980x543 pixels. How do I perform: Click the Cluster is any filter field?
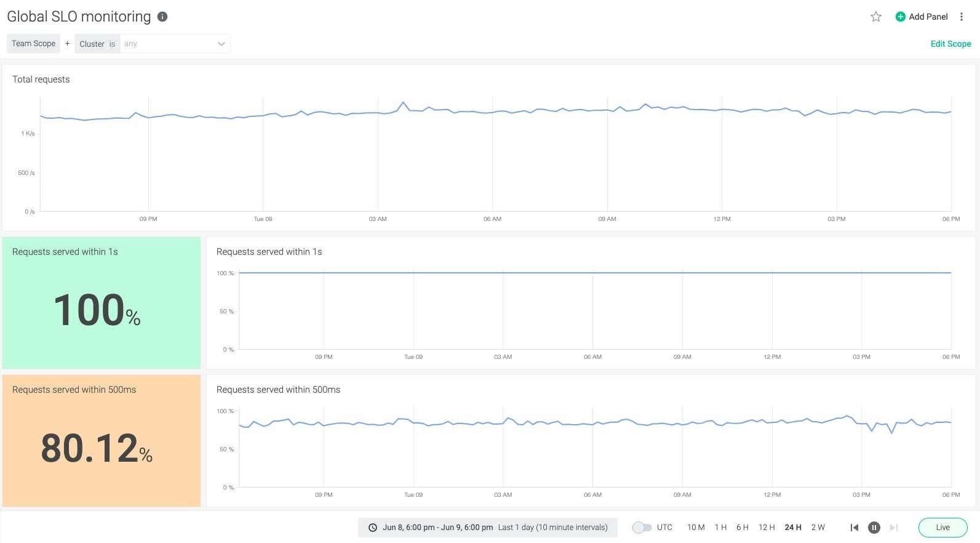click(x=153, y=44)
